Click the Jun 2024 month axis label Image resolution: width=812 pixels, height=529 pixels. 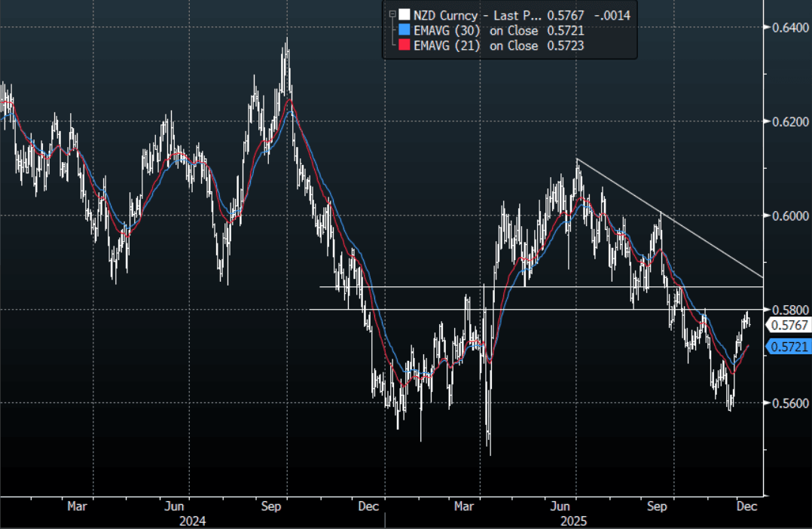coord(175,506)
